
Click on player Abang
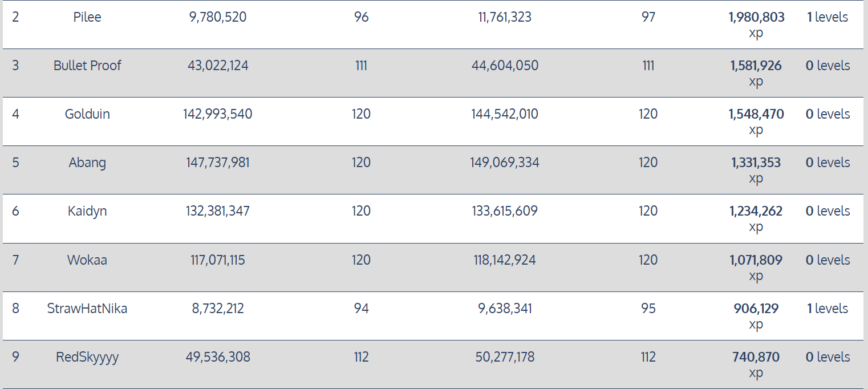87,163
